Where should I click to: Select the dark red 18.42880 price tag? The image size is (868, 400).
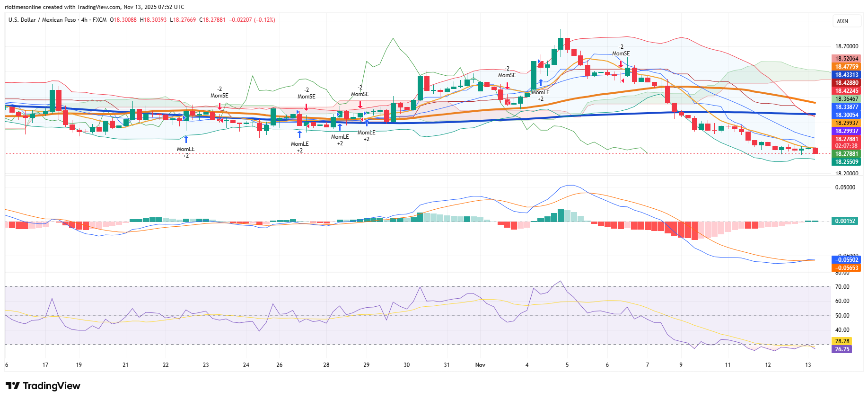[847, 83]
